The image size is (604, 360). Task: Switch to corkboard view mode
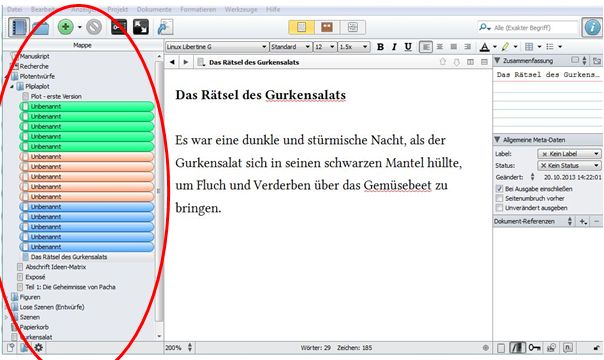point(327,27)
